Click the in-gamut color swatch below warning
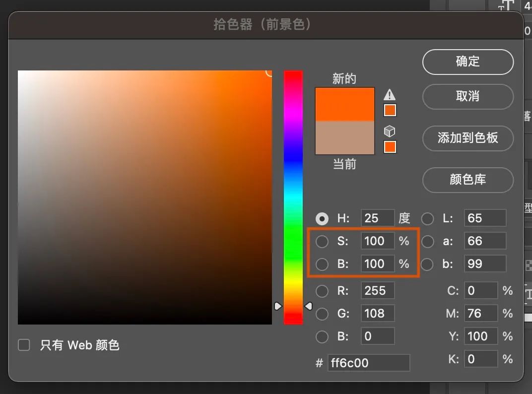 [x=390, y=110]
